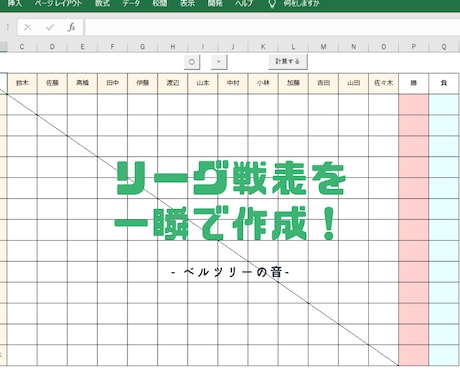
Task: Switch to the 数式 ribbon tab
Action: point(102,4)
